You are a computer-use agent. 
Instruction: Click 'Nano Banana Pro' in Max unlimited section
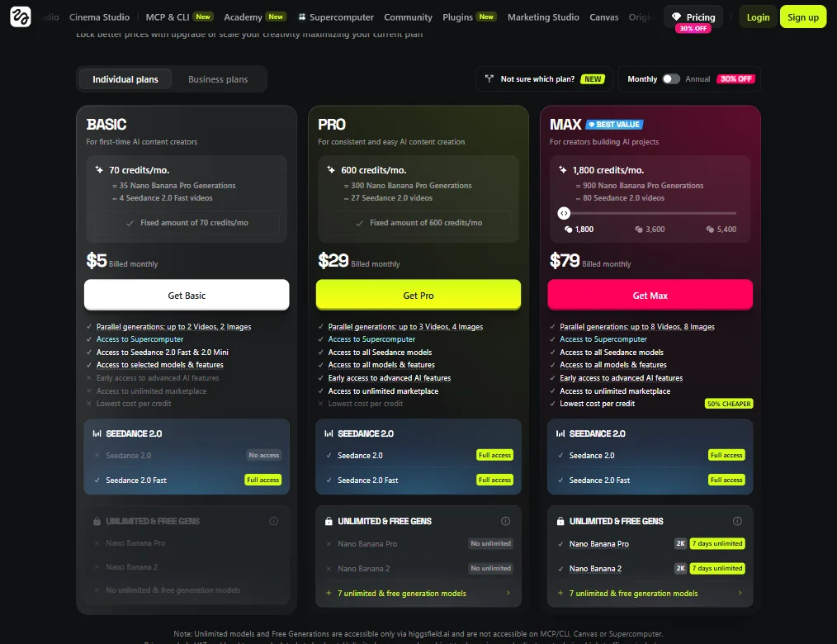[x=599, y=543]
